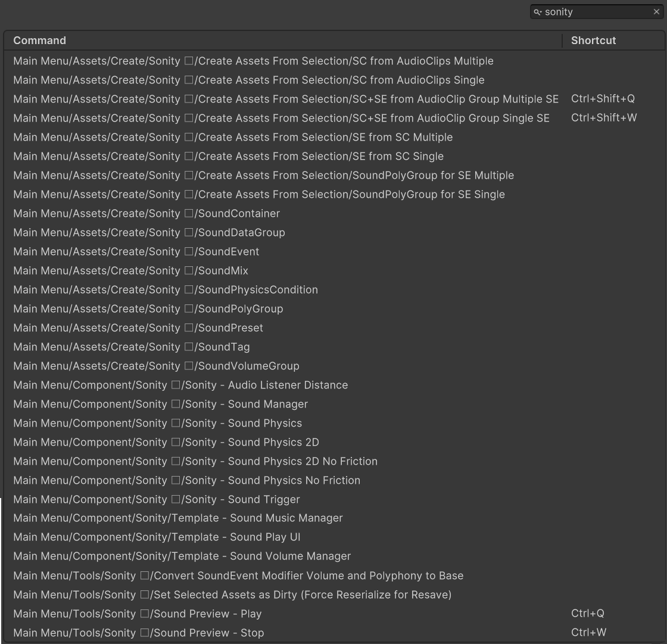
Task: Click the Ctrl+Shift+Q shortcut cell
Action: click(602, 99)
